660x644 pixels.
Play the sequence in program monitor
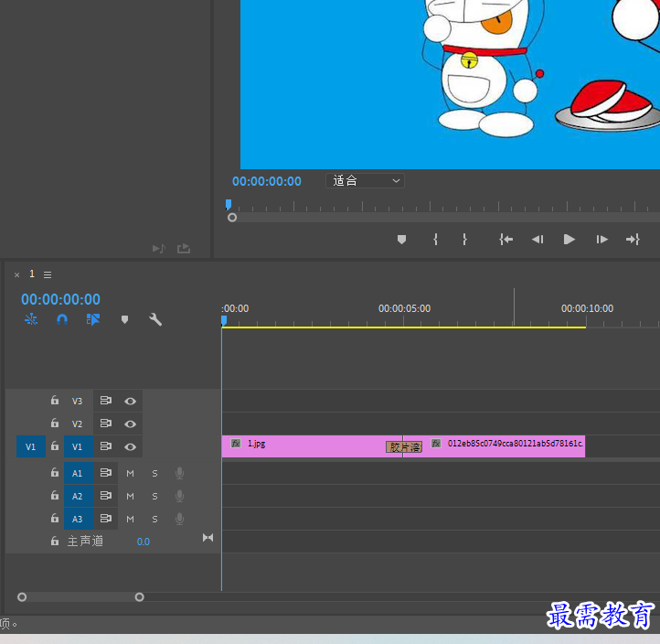coord(570,240)
